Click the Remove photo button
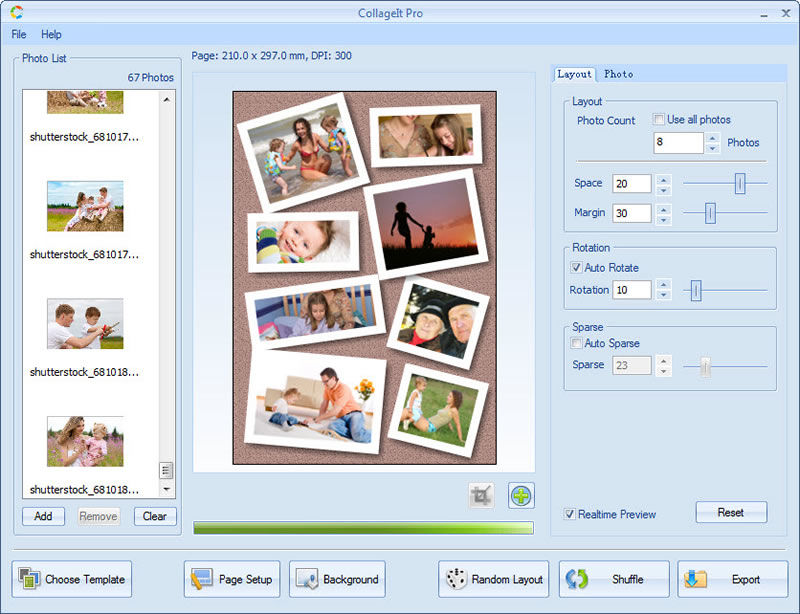The image size is (800, 614). pyautogui.click(x=98, y=516)
